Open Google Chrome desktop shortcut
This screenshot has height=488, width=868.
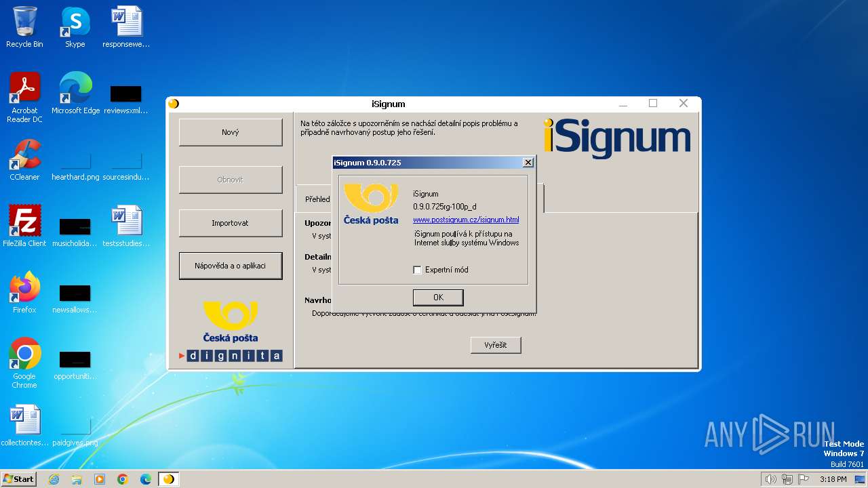(x=24, y=363)
